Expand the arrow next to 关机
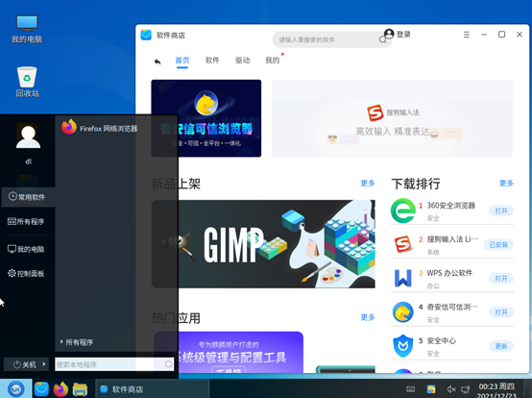Screen dimensions: 532x398 point(44,364)
